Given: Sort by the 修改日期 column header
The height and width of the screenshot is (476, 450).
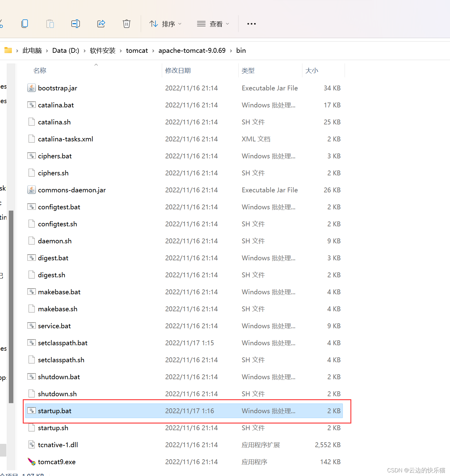Looking at the screenshot, I should pos(178,71).
